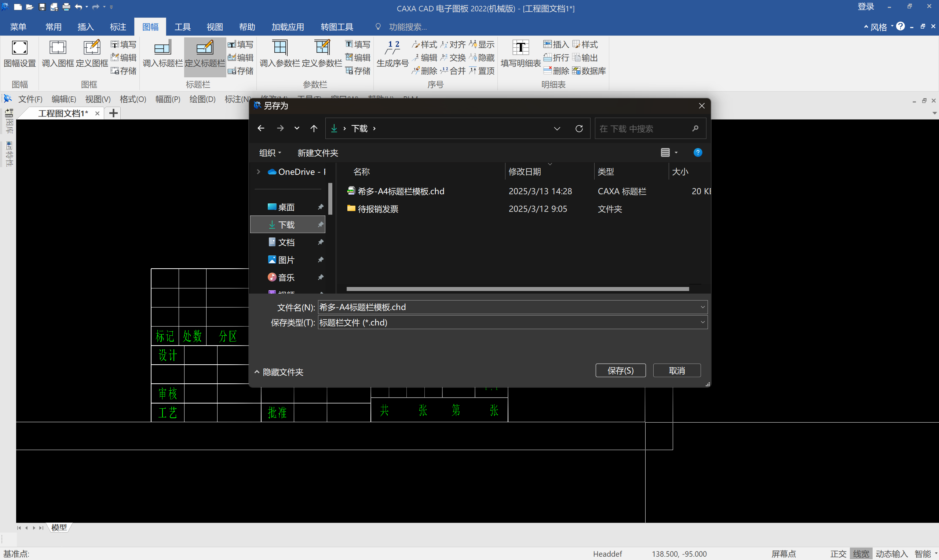Go up one folder level in dialog
The image size is (939, 560).
(314, 129)
